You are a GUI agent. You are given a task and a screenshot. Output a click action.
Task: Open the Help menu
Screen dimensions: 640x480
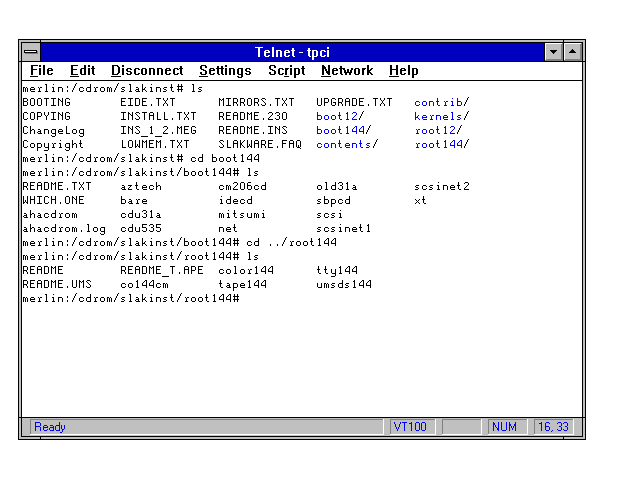coord(404,71)
